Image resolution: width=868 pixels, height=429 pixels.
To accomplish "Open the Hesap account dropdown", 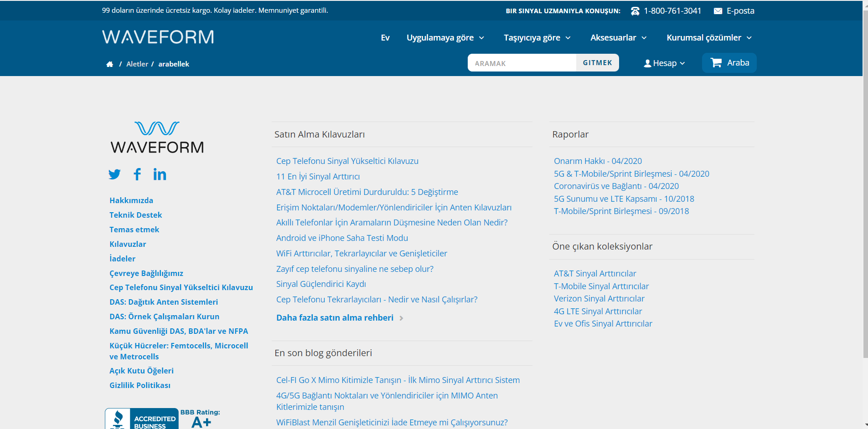I will (x=664, y=63).
